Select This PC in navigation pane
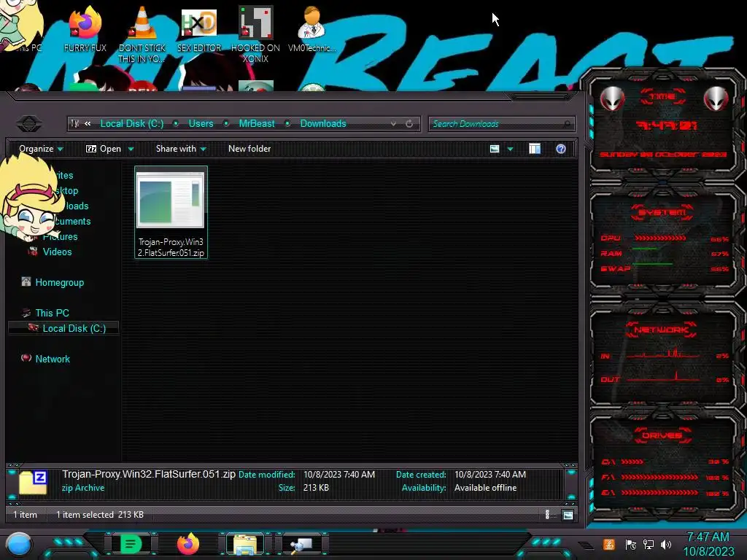This screenshot has width=747, height=560. tap(52, 313)
